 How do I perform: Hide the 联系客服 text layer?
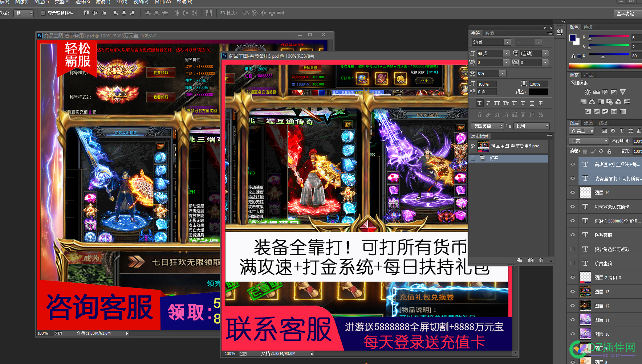coord(573,235)
